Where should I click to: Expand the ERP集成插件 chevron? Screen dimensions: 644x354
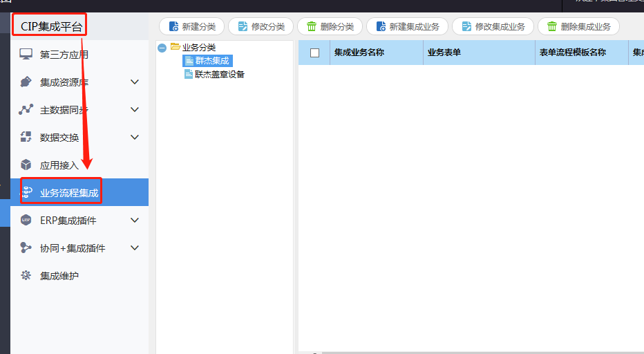click(134, 220)
